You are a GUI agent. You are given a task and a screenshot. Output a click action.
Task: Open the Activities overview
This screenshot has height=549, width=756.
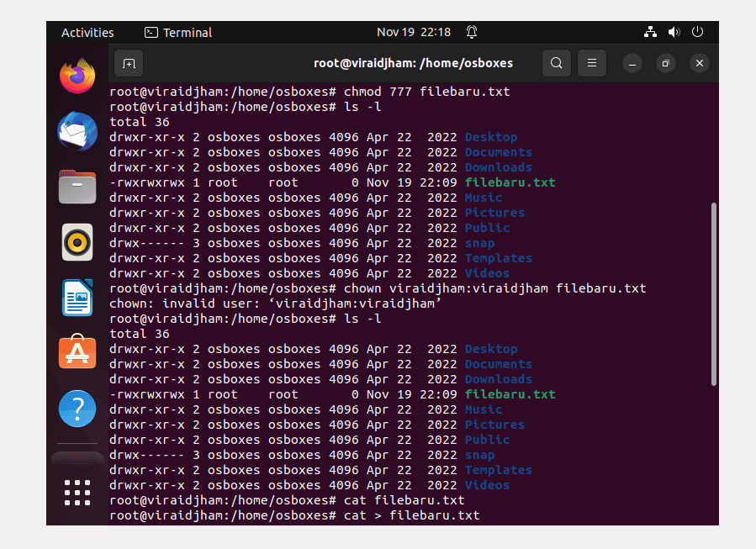click(x=87, y=32)
